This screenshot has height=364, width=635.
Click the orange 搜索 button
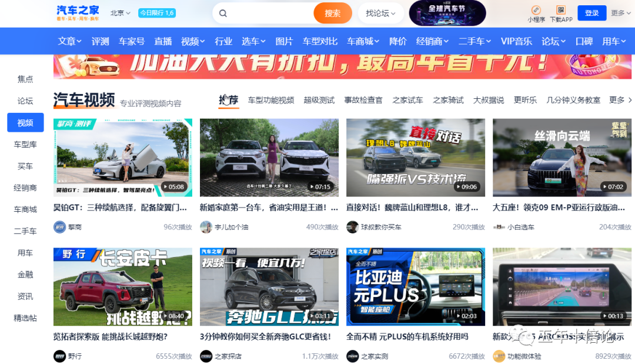(332, 14)
